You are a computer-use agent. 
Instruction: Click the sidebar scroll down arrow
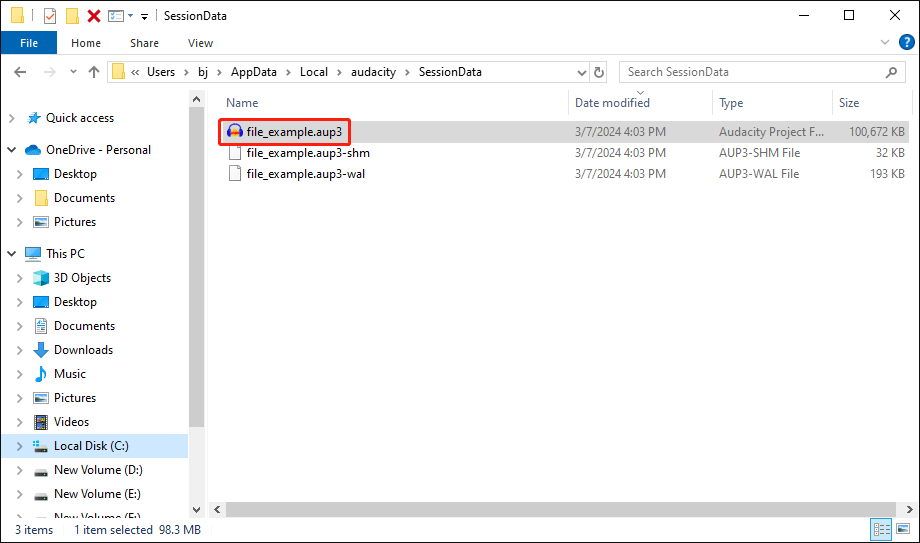pyautogui.click(x=197, y=510)
